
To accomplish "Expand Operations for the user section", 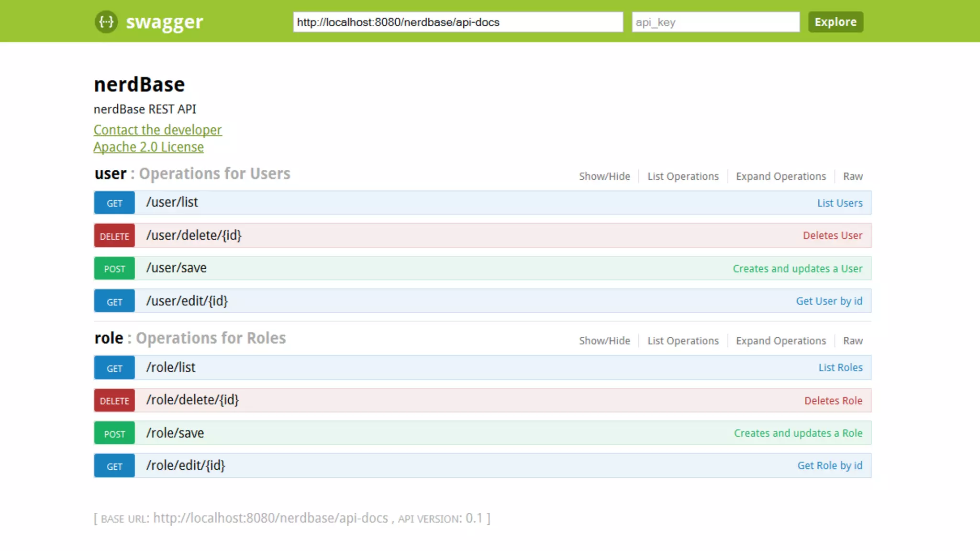I will [x=780, y=176].
